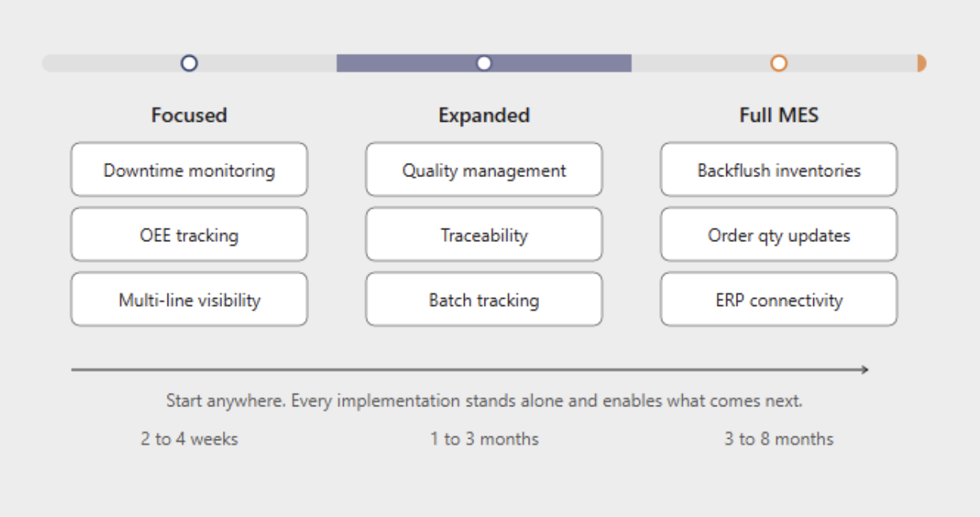Click the Focused stage timeline marker
The height and width of the screenshot is (517, 980).
click(189, 63)
